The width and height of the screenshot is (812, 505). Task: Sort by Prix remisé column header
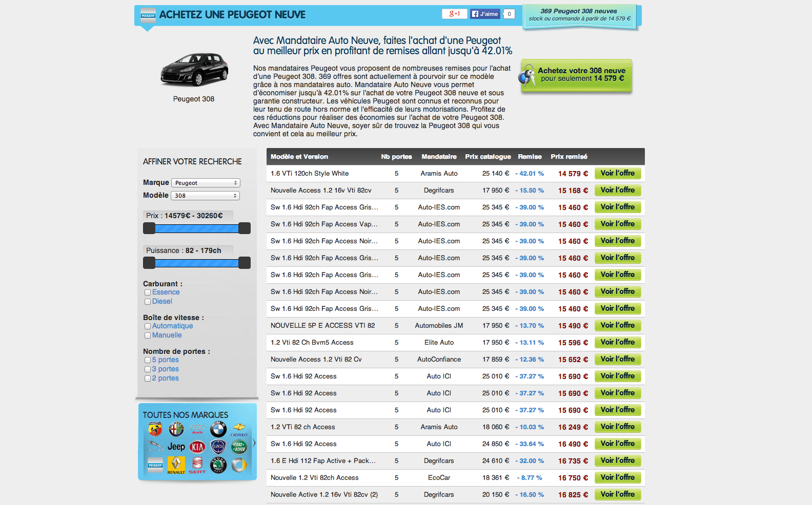pyautogui.click(x=569, y=157)
